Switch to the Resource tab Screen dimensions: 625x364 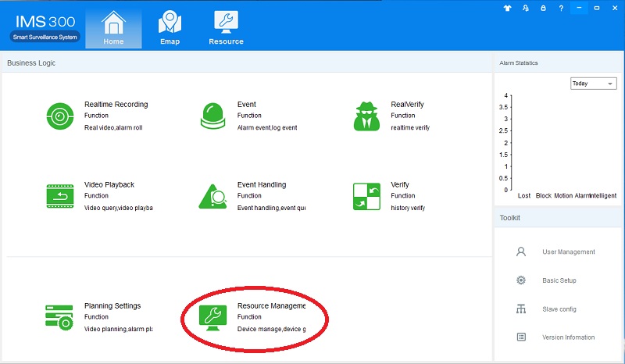[x=226, y=28]
